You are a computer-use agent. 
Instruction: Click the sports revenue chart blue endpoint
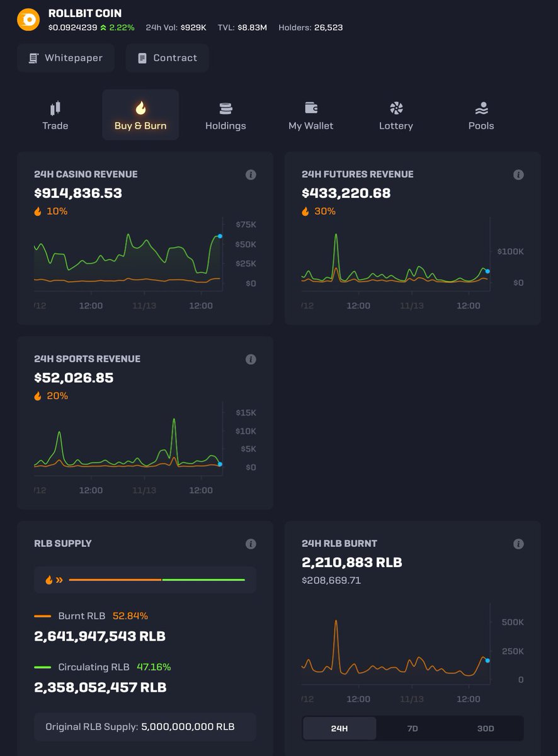220,464
